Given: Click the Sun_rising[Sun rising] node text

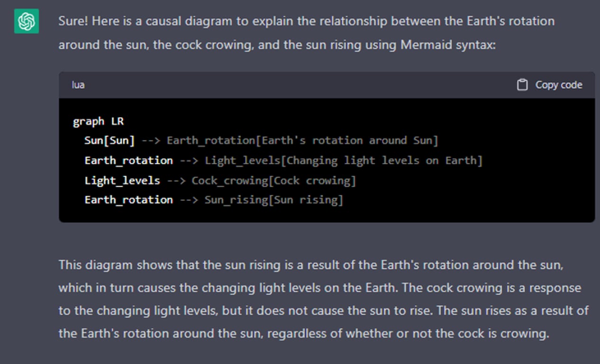Looking at the screenshot, I should 273,200.
